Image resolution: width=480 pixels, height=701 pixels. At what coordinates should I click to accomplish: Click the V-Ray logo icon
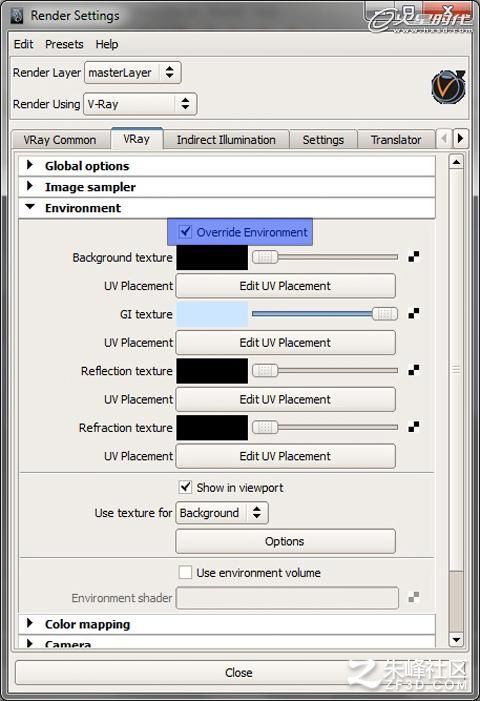[448, 86]
